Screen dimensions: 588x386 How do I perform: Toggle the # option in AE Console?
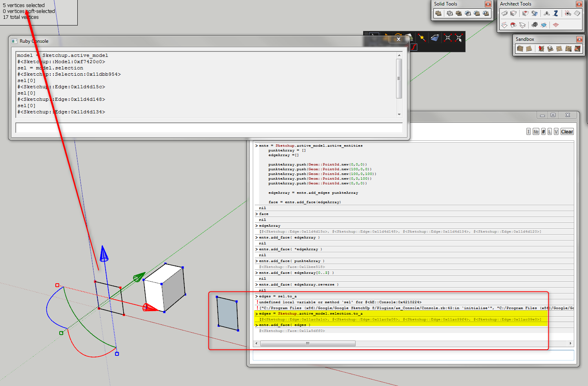pos(543,131)
